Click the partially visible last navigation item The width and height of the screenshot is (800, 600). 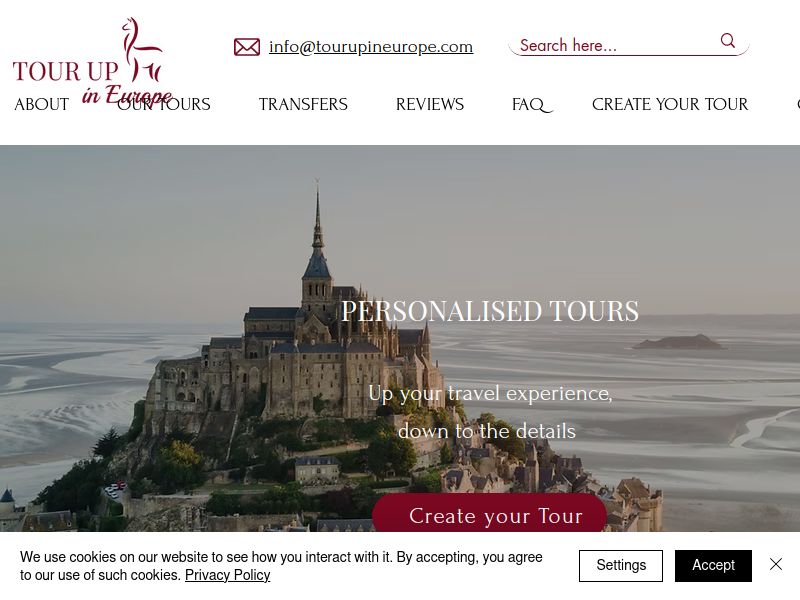coord(798,104)
